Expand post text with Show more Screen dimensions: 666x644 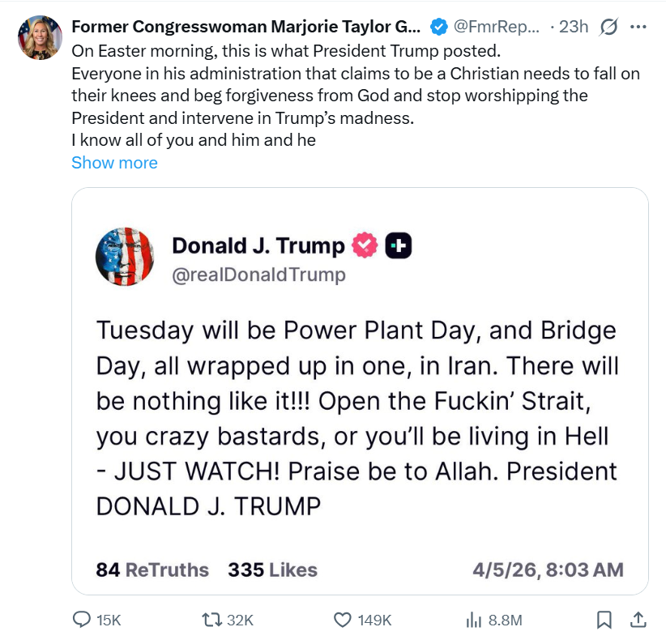point(115,163)
